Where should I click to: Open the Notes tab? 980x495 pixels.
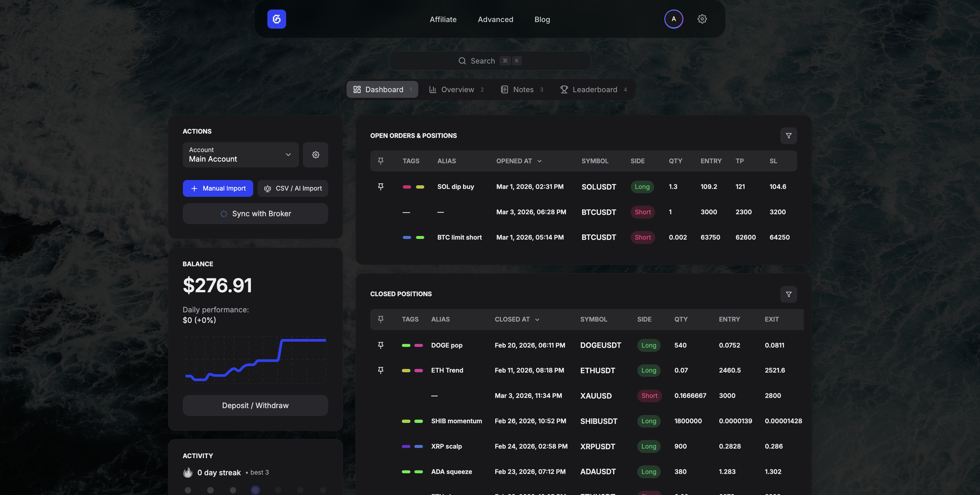tap(522, 89)
